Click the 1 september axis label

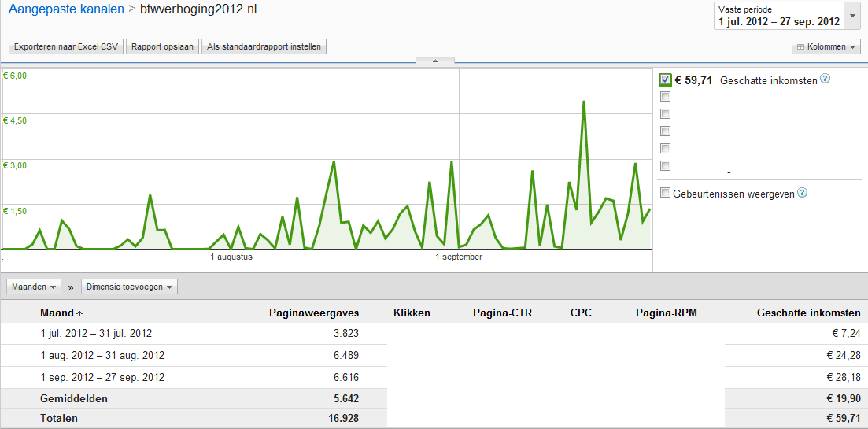tap(459, 257)
